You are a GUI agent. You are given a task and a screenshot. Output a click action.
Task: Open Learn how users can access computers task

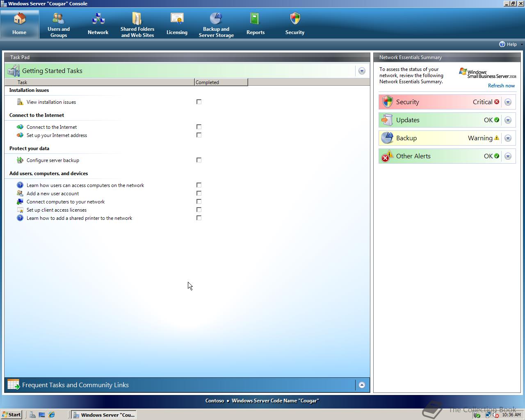pos(85,185)
